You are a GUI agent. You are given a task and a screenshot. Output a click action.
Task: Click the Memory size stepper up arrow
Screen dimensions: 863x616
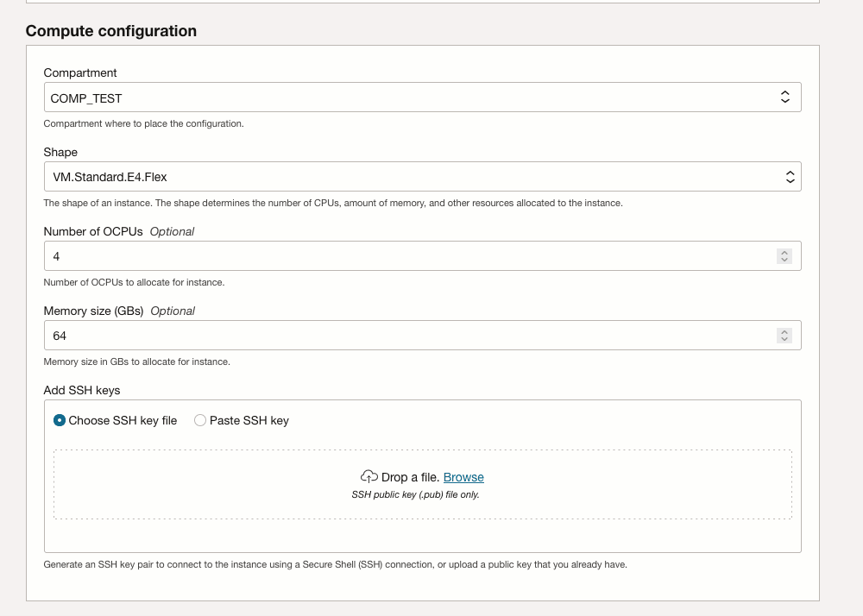pos(784,331)
